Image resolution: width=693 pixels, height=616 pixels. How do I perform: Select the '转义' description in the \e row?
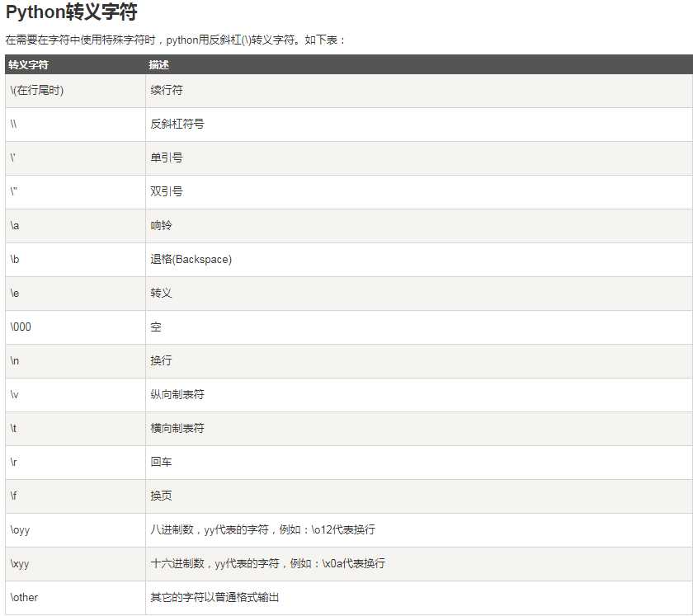click(x=162, y=293)
